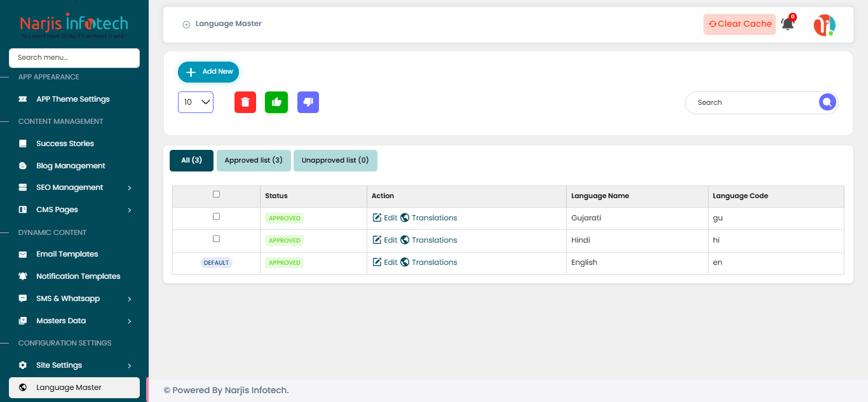The image size is (868, 402).
Task: Click the Gujarati row edit pencil icon
Action: click(377, 218)
